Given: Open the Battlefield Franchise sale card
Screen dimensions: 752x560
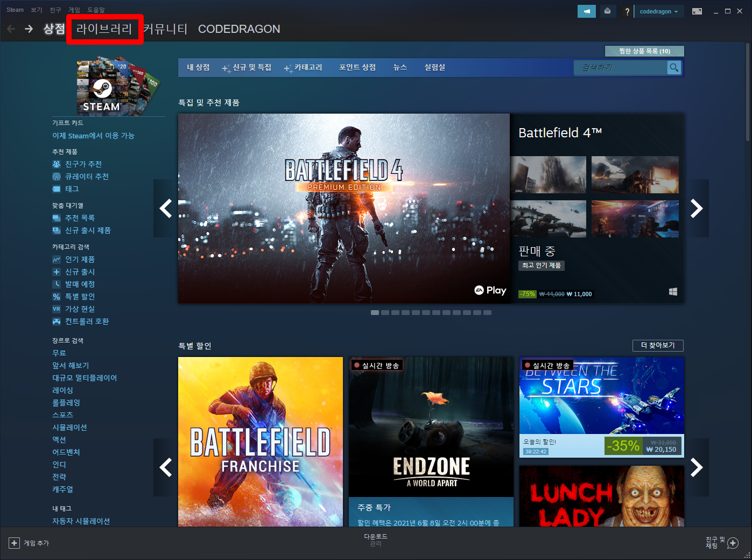Looking at the screenshot, I should click(261, 442).
